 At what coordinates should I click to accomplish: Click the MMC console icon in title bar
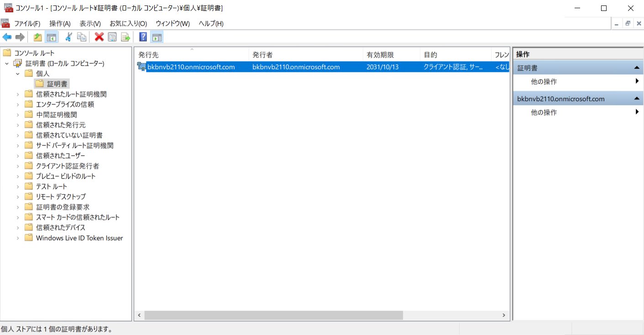[x=8, y=8]
